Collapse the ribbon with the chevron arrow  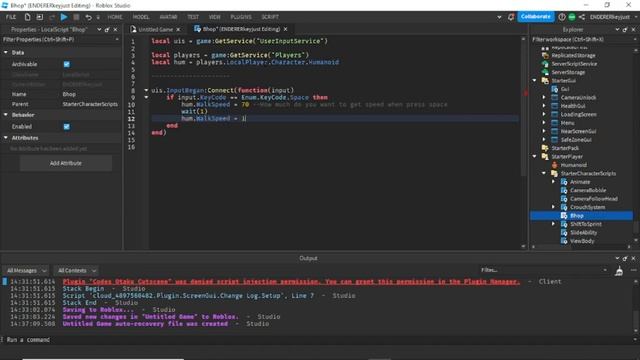coord(499,17)
